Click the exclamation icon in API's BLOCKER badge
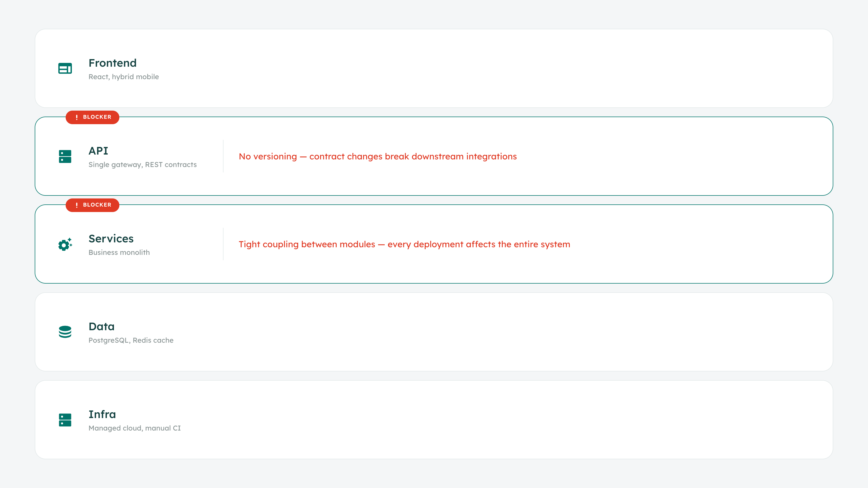 pyautogui.click(x=77, y=117)
